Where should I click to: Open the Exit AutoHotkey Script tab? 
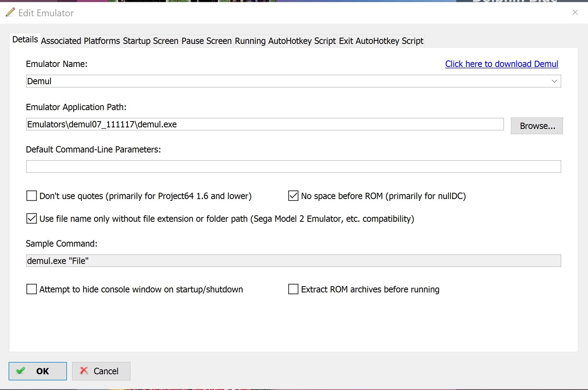381,41
